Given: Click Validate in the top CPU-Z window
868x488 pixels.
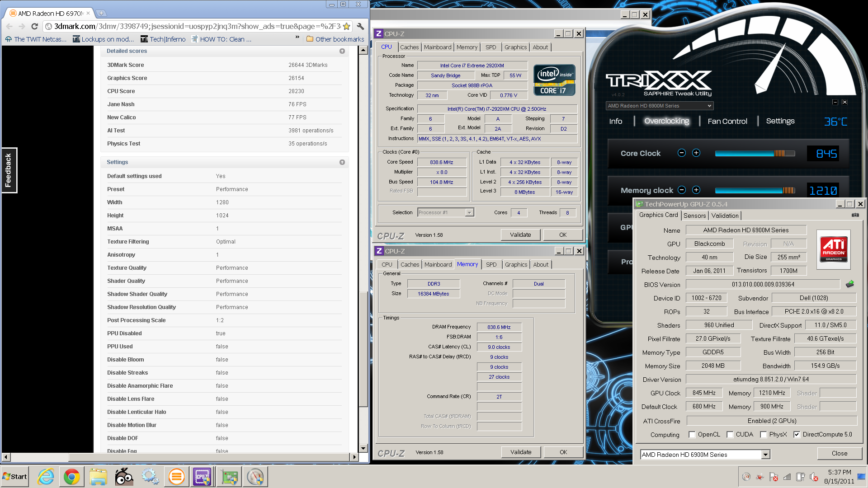Looking at the screenshot, I should point(520,235).
